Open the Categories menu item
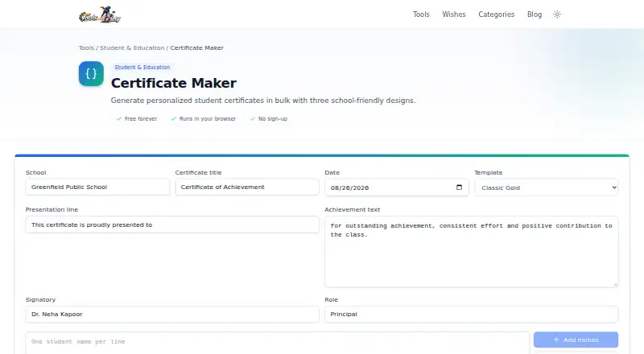644x354 pixels. pyautogui.click(x=496, y=14)
